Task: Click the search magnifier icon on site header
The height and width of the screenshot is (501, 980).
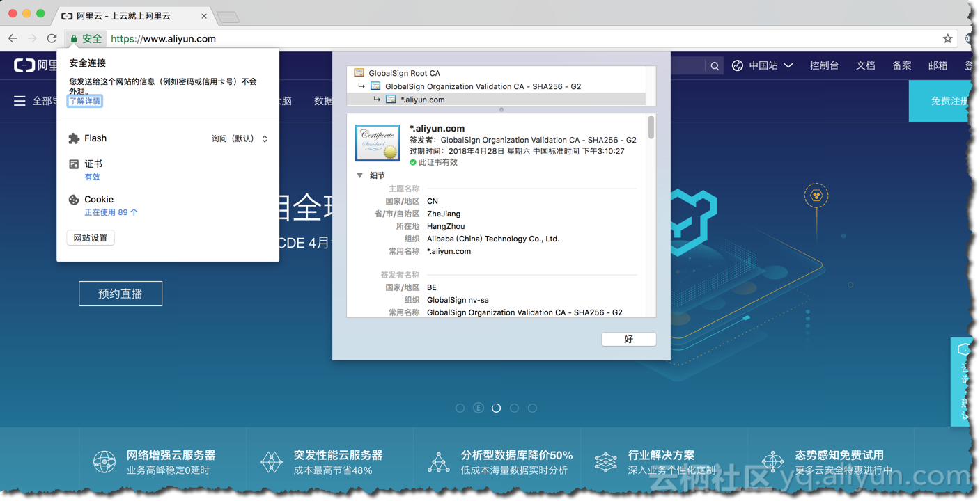Action: pyautogui.click(x=715, y=66)
